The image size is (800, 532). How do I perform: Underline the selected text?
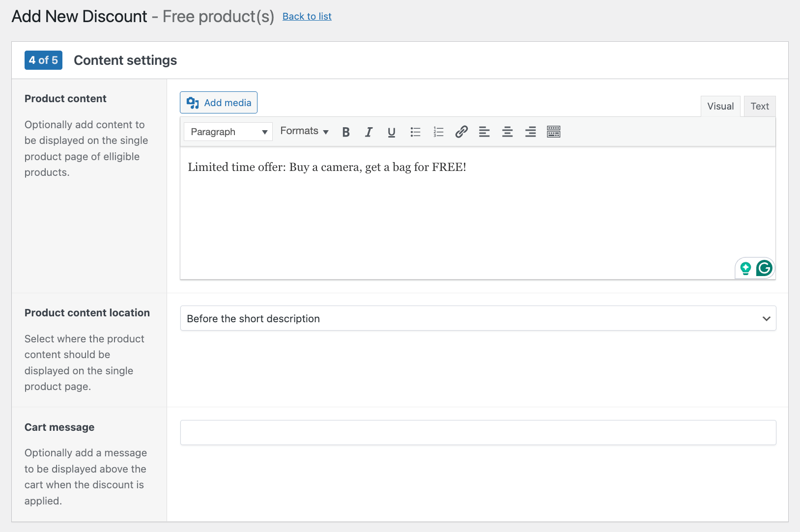click(391, 132)
